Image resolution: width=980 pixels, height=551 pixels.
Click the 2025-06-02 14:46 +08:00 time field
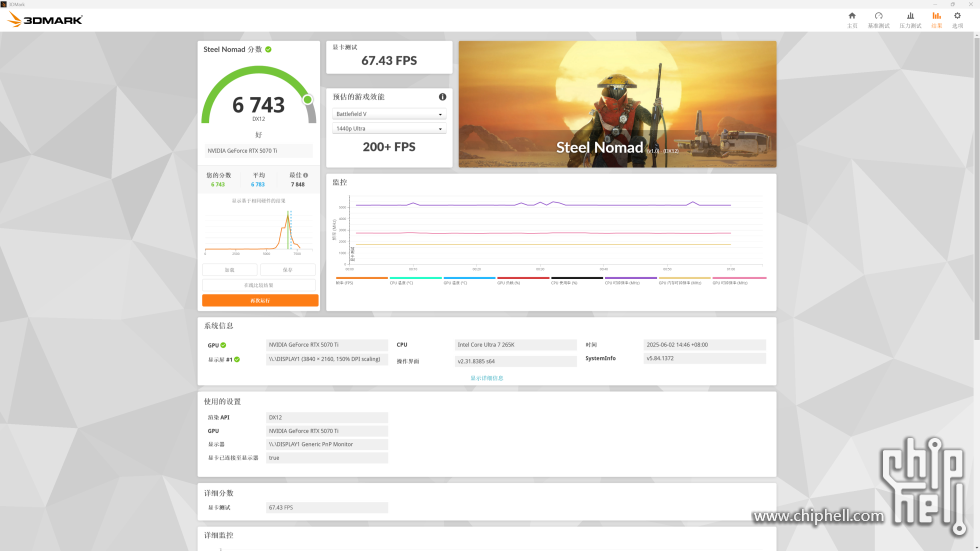pyautogui.click(x=705, y=345)
